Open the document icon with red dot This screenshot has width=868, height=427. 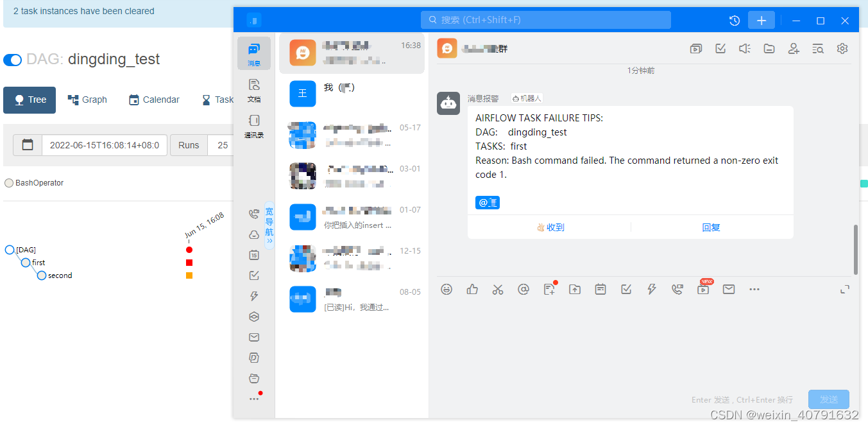pyautogui.click(x=549, y=290)
